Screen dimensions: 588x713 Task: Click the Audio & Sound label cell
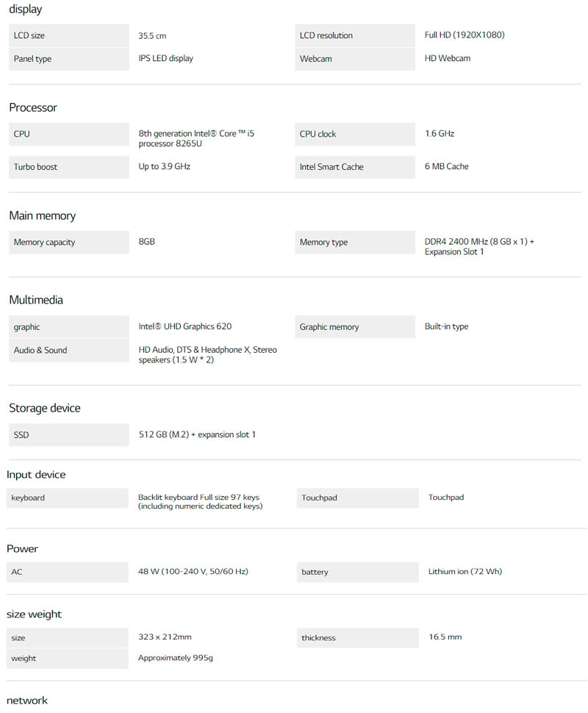click(x=68, y=351)
